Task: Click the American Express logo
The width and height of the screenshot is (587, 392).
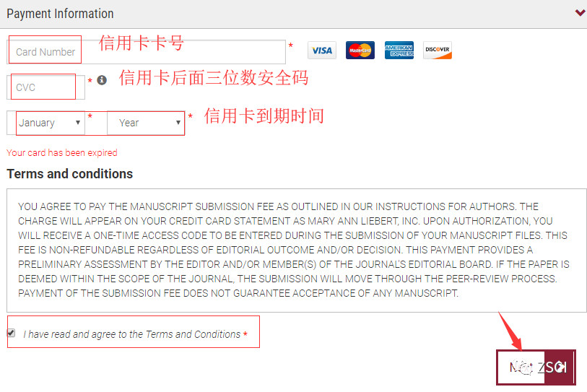Action: click(399, 50)
